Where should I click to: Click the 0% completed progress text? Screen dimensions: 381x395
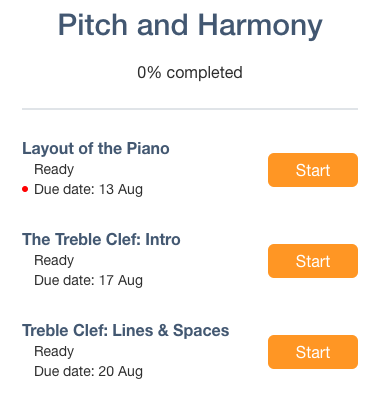click(x=190, y=73)
